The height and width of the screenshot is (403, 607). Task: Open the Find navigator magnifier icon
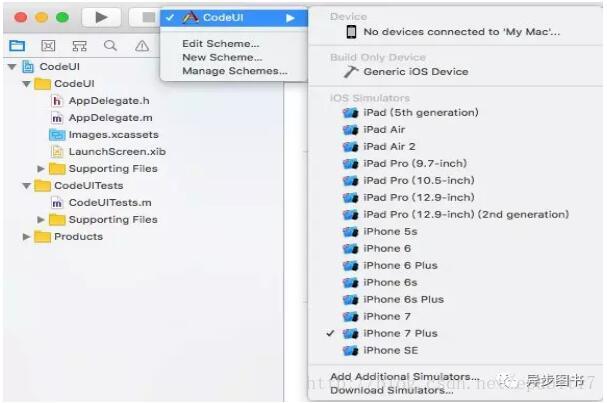tap(110, 46)
